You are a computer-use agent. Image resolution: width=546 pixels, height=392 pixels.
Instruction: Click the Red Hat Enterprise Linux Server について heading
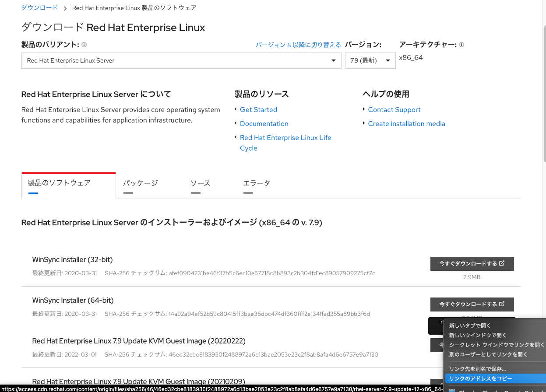point(96,94)
